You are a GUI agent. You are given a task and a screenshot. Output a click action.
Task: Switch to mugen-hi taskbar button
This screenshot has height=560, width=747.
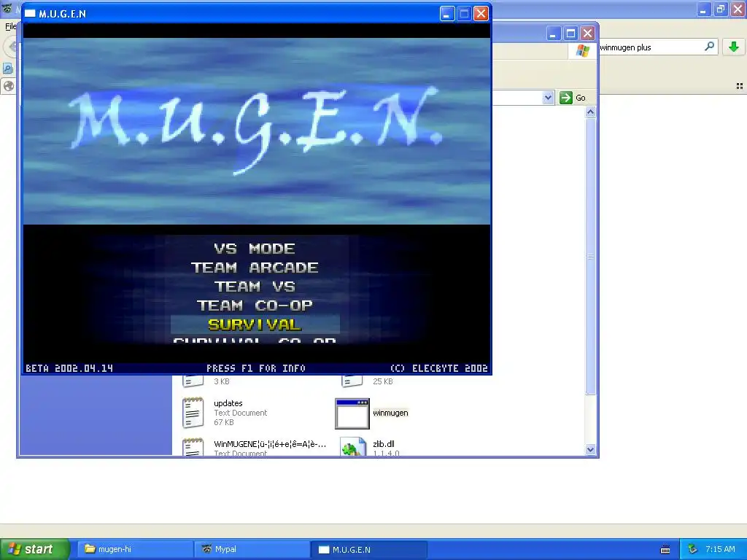134,549
